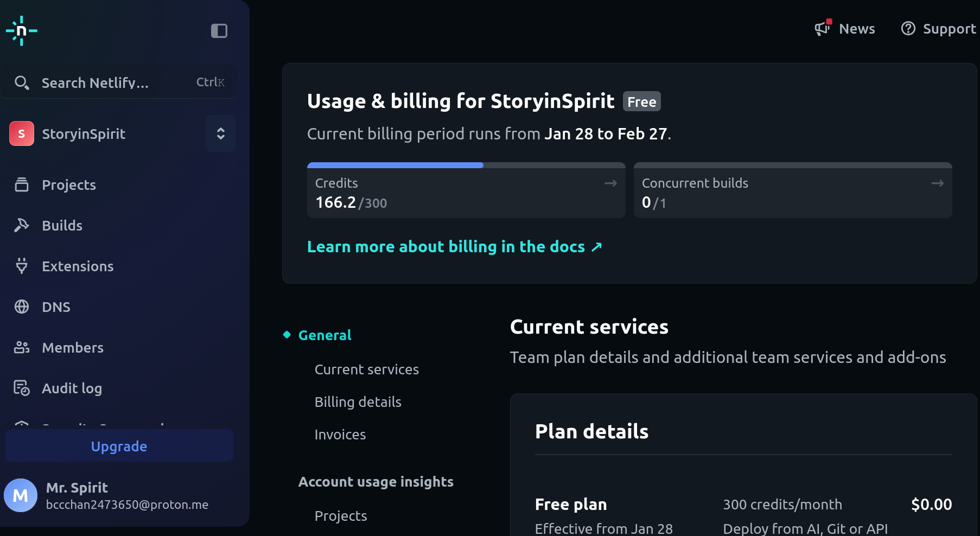Screen dimensions: 980x536
Task: Click the Upgrade button
Action: click(119, 445)
